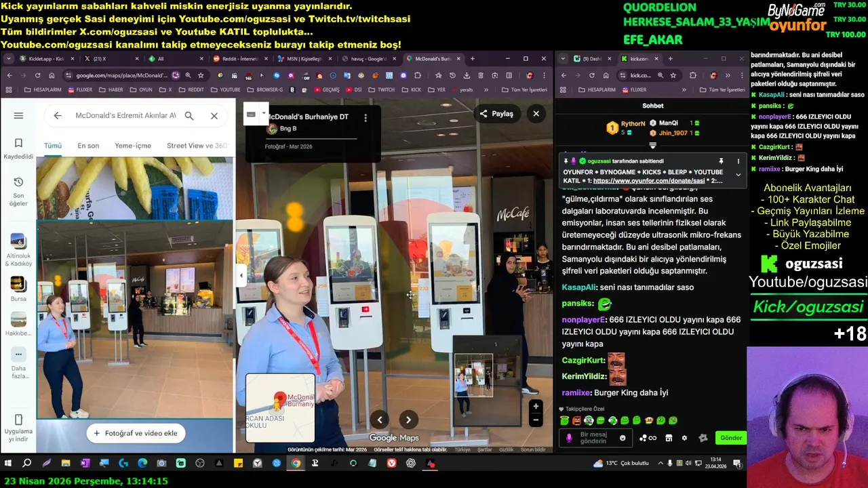Select the Street View ve 360° tab
The height and width of the screenshot is (488, 868).
(197, 146)
